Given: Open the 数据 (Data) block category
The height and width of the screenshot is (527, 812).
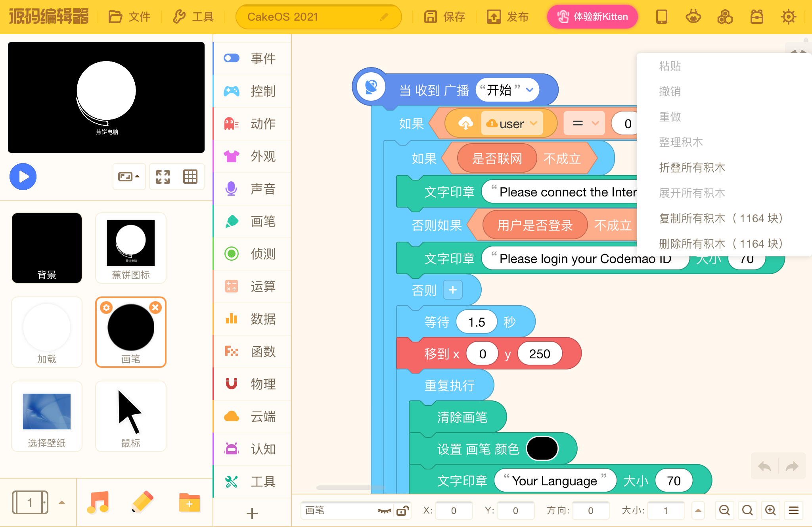Looking at the screenshot, I should tap(253, 319).
